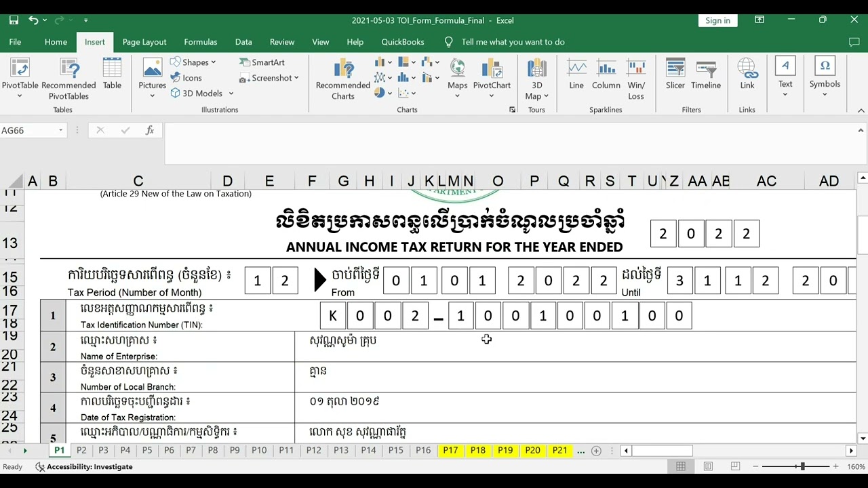Screen dimensions: 868x488
Task: Insert Maps chart
Action: pos(457,79)
